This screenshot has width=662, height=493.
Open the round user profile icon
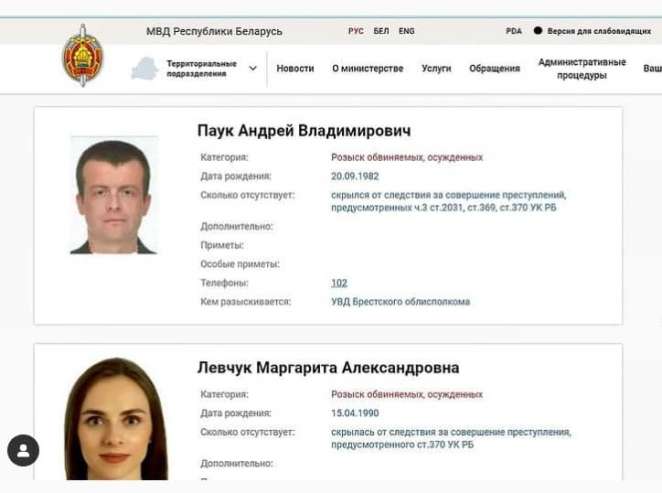23,450
